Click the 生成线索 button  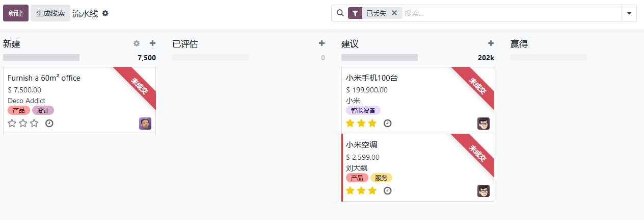(x=50, y=13)
